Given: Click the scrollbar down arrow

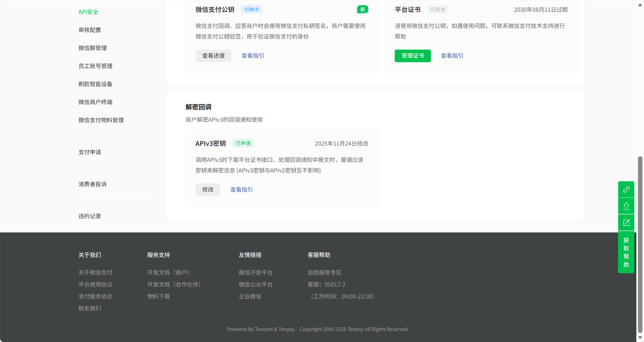Looking at the screenshot, I should (640, 338).
